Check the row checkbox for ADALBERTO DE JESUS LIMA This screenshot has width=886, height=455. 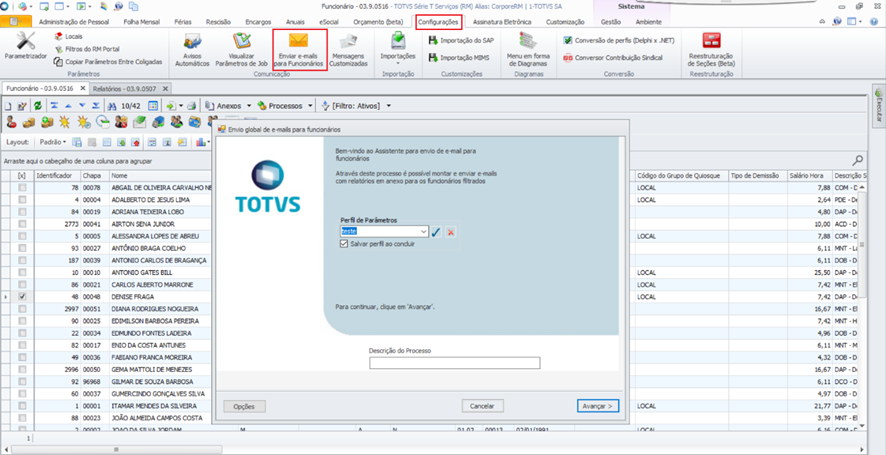[22, 200]
